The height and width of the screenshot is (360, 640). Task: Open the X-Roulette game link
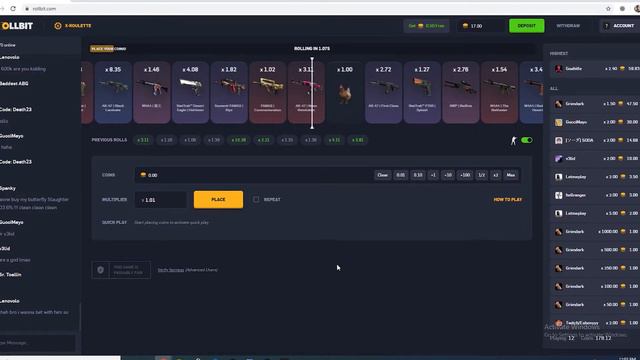pos(73,26)
